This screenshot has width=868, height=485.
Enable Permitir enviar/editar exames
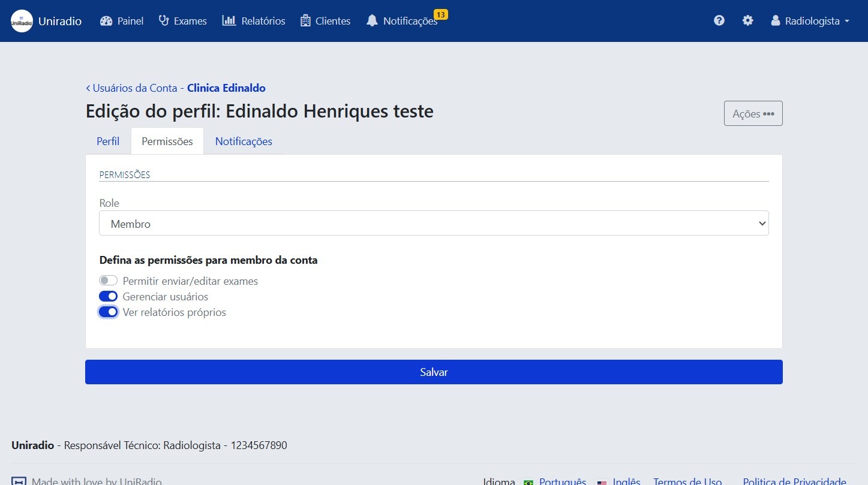(x=108, y=281)
